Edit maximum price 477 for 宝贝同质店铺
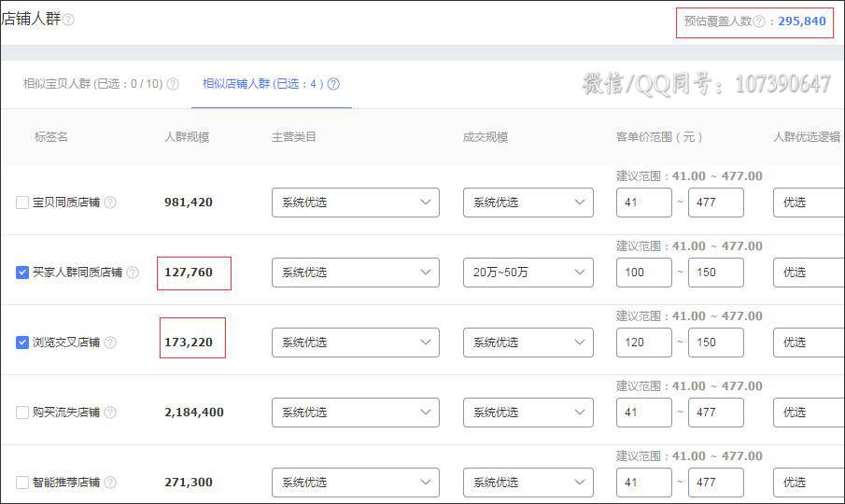This screenshot has width=845, height=504. [x=715, y=203]
